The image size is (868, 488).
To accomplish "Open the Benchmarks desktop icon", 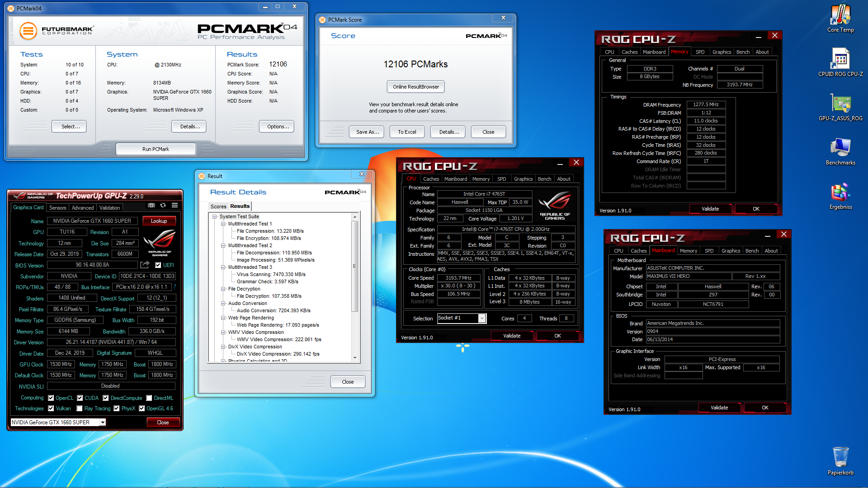I will point(840,151).
